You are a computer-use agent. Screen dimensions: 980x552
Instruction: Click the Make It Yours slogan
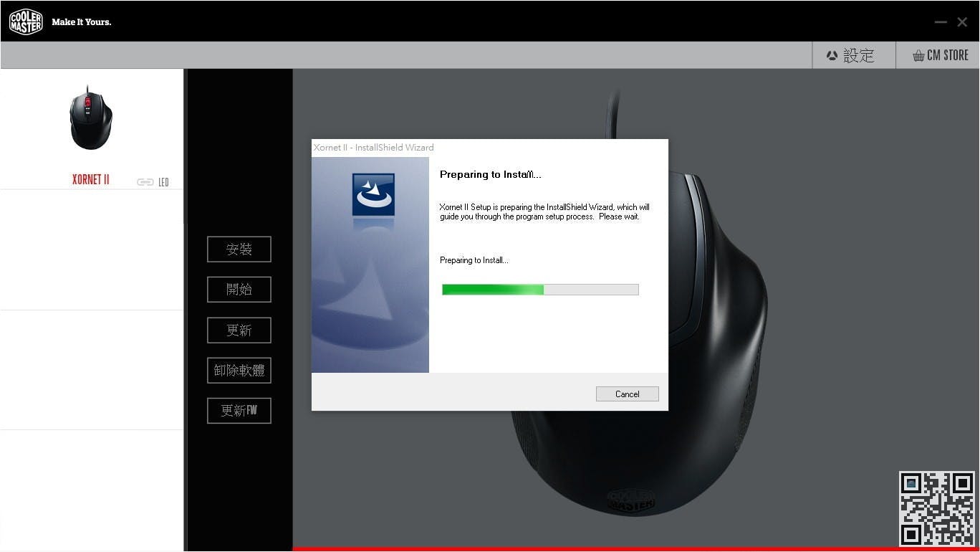pyautogui.click(x=81, y=22)
